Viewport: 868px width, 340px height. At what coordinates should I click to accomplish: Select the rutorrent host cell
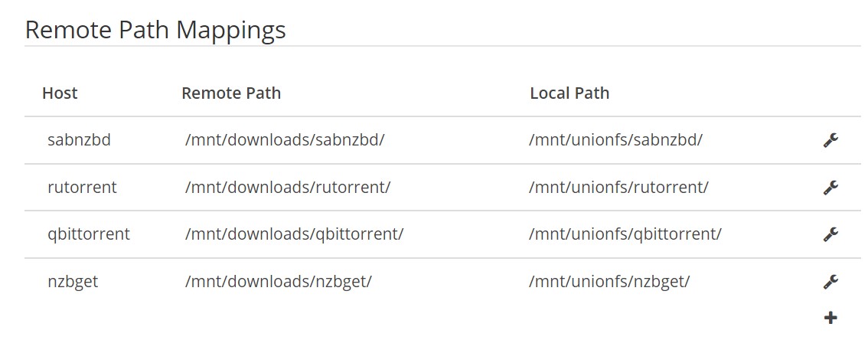point(82,188)
